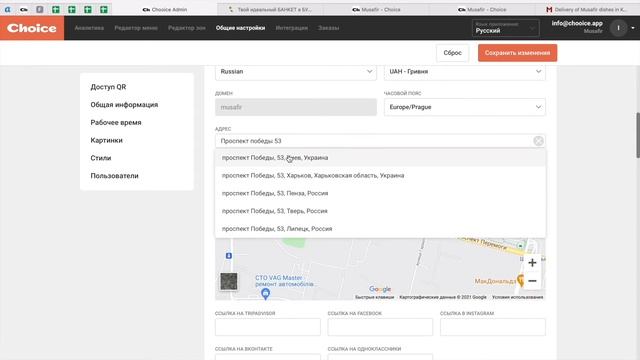Screen dimensions: 640x360
Task: Switch map to satellite view thumbnail
Action: [x=229, y=281]
